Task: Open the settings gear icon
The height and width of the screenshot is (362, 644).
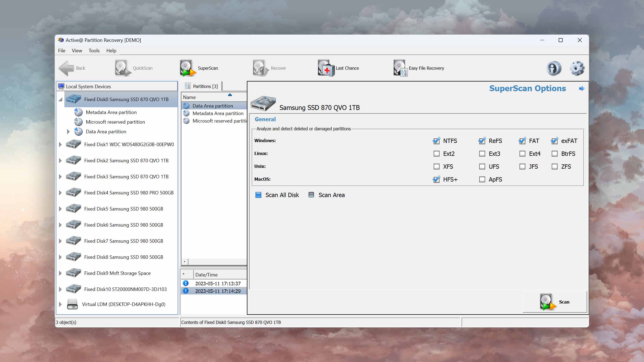Action: pyautogui.click(x=577, y=68)
